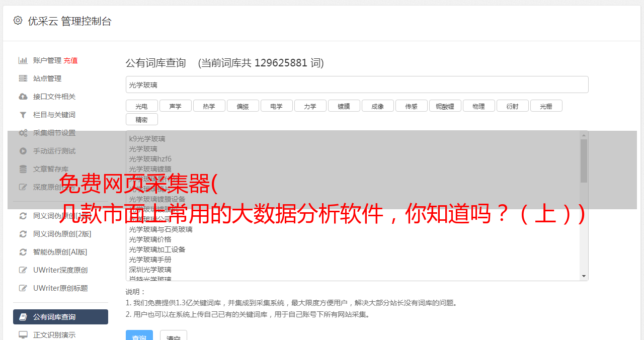Click the filter funnel icon beside 栏目与关键词
The height and width of the screenshot is (340, 644).
pos(23,115)
